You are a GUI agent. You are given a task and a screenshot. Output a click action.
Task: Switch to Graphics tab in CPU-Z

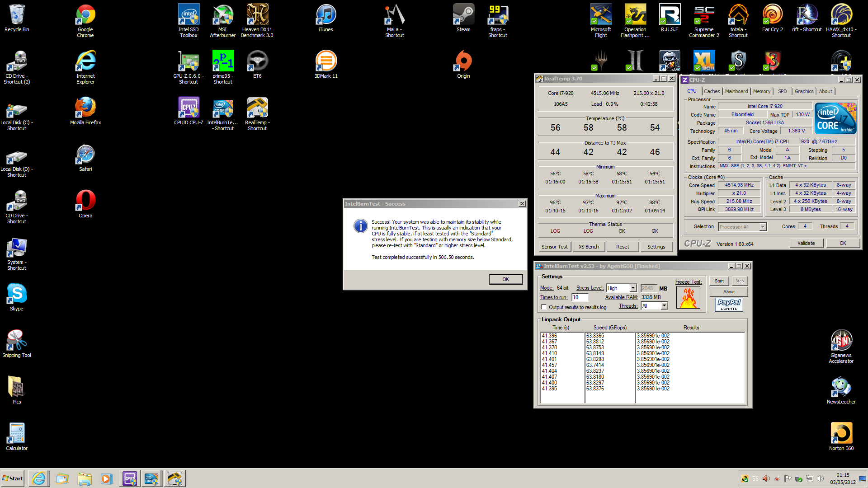pos(804,91)
